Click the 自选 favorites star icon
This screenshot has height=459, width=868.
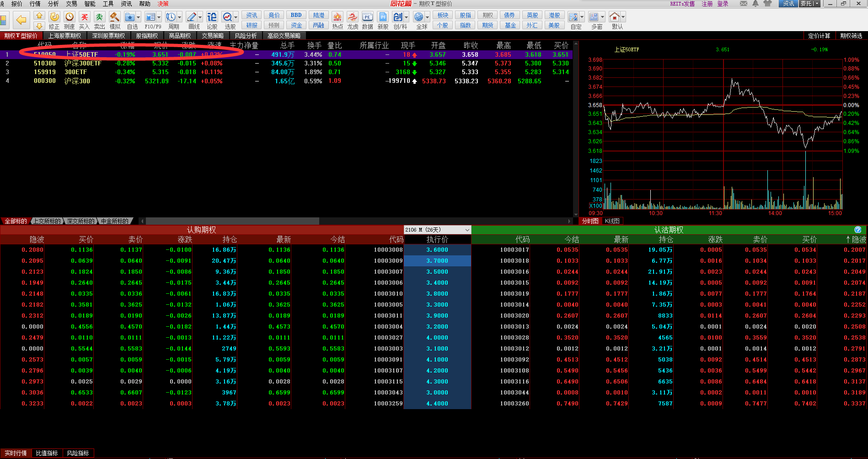coord(130,17)
